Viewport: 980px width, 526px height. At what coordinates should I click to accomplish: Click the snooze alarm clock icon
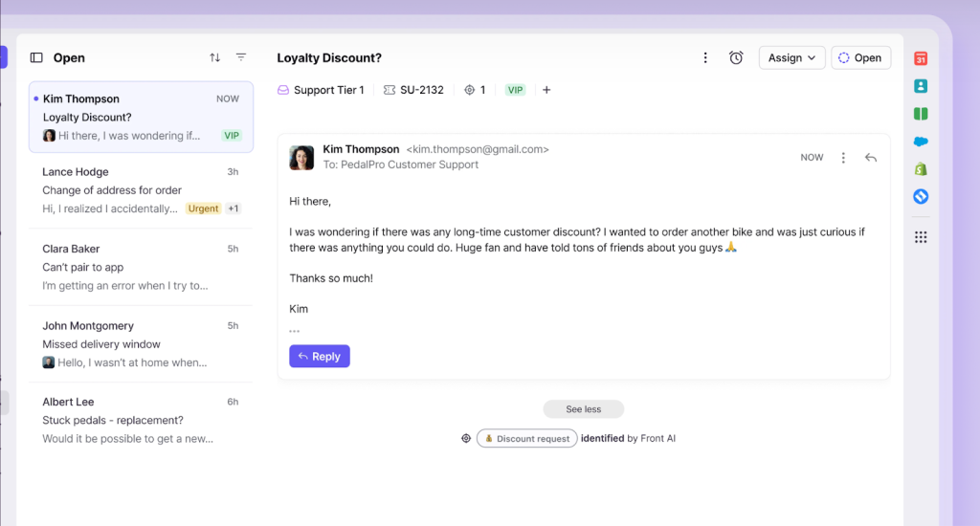click(x=736, y=57)
